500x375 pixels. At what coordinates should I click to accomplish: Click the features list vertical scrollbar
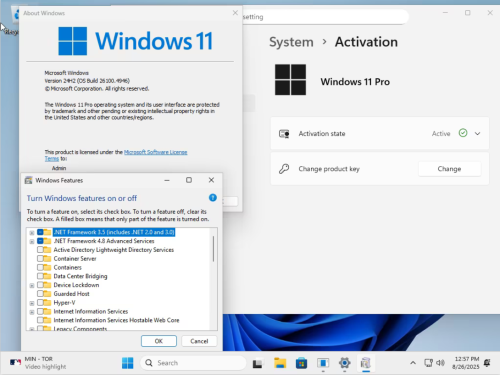point(213,249)
